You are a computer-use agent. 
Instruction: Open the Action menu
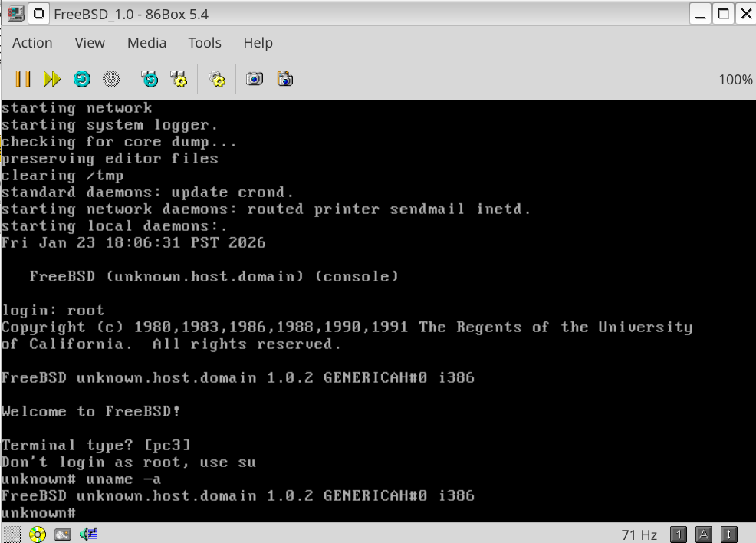point(32,43)
